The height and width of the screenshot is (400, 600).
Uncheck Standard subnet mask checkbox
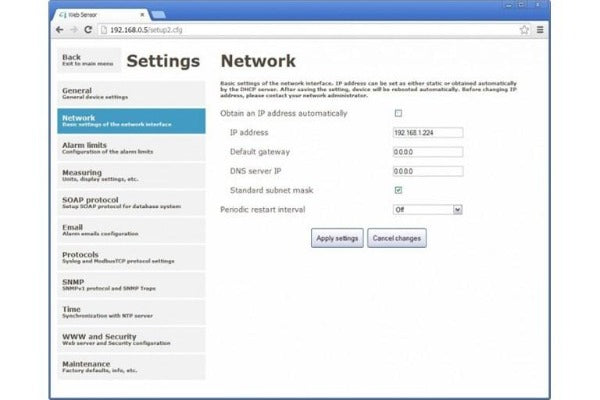pyautogui.click(x=398, y=189)
